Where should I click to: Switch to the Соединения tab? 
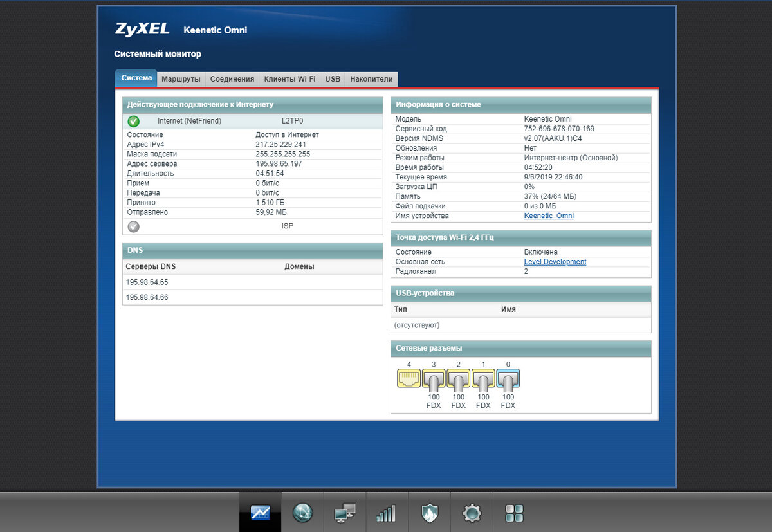(232, 79)
